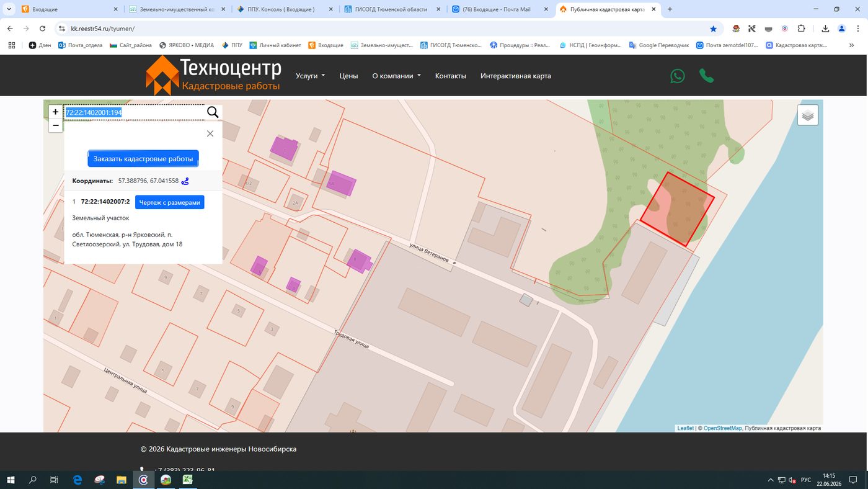Click the magnifier search icon on the map
Screen dimensions: 868x489
click(x=213, y=112)
